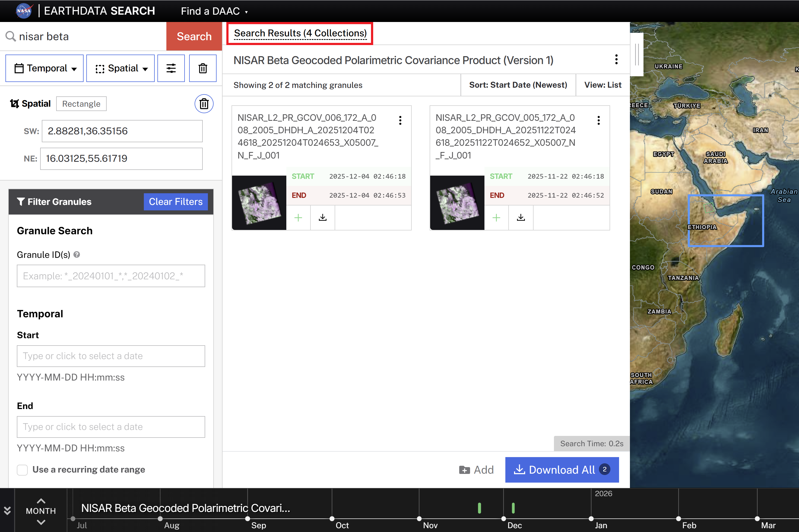Select the Search Results (4 Collections) tab
The height and width of the screenshot is (532, 799).
coord(300,33)
